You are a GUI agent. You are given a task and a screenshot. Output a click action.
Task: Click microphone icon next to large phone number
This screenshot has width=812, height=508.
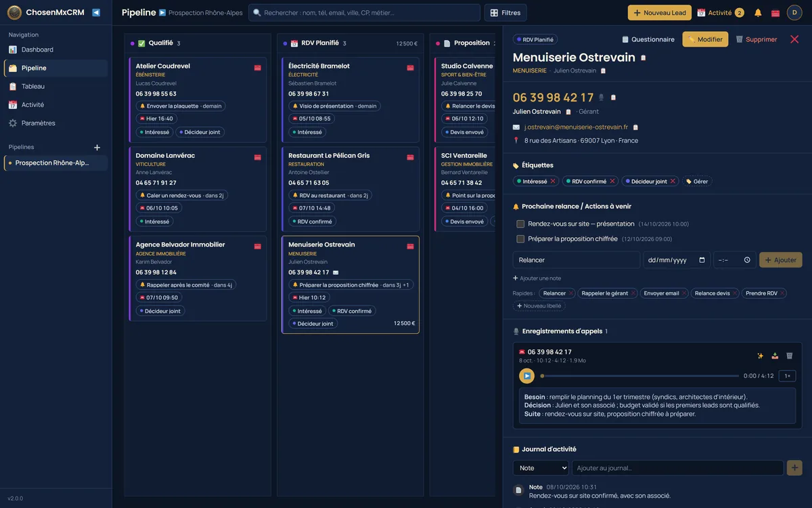602,98
